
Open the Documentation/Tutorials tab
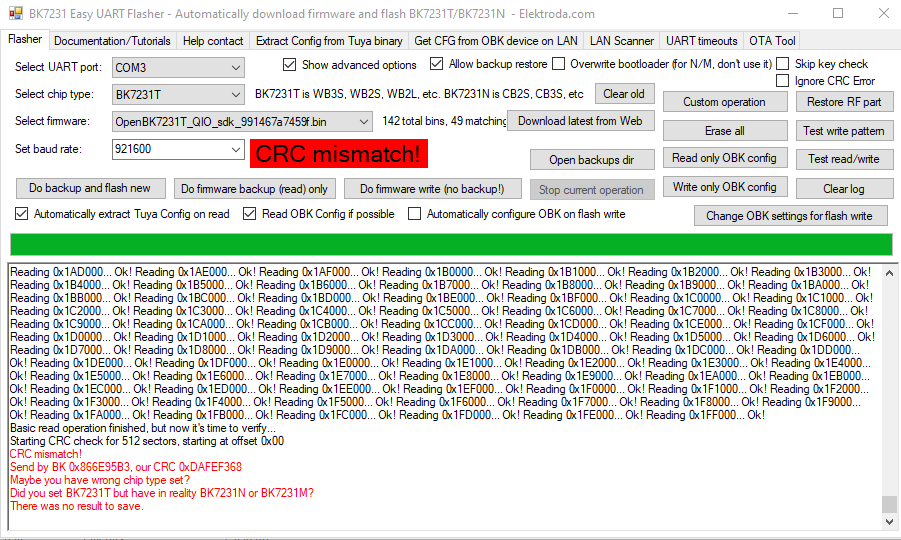point(112,41)
